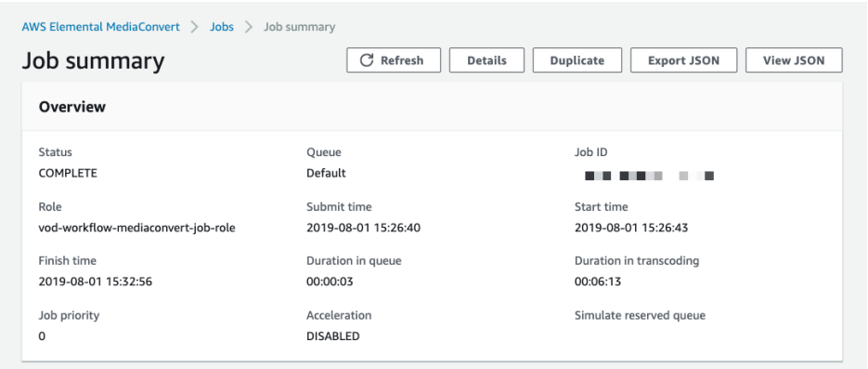Select the Job summary page heading

tap(93, 61)
